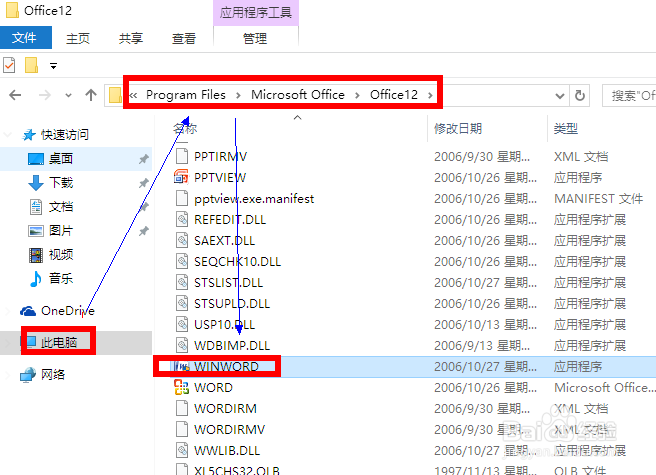The image size is (656, 475).
Task: Click Program Files in address path
Action: (x=186, y=95)
